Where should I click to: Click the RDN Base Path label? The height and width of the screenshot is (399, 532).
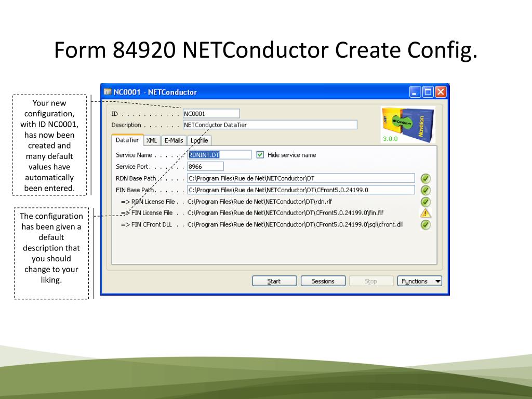coord(136,178)
